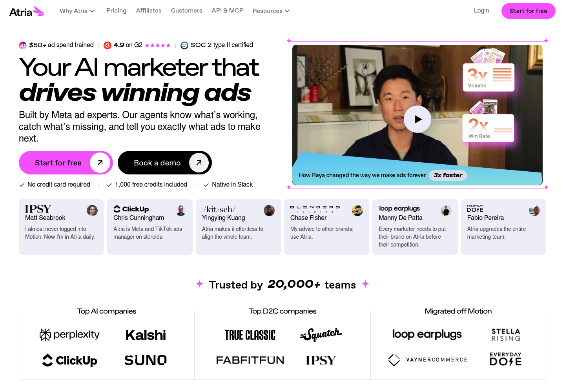Click the Resources menu label
The image size is (565, 392).
(x=268, y=11)
